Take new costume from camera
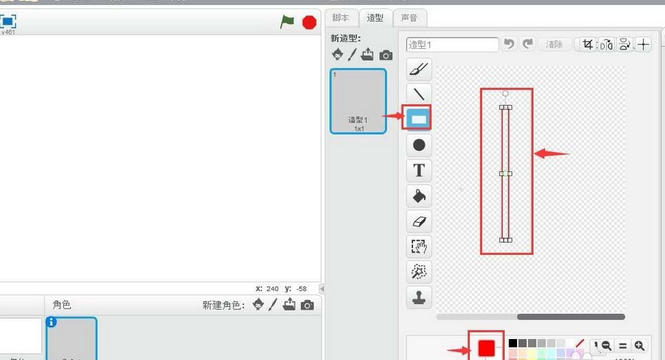The height and width of the screenshot is (360, 665). coord(386,55)
